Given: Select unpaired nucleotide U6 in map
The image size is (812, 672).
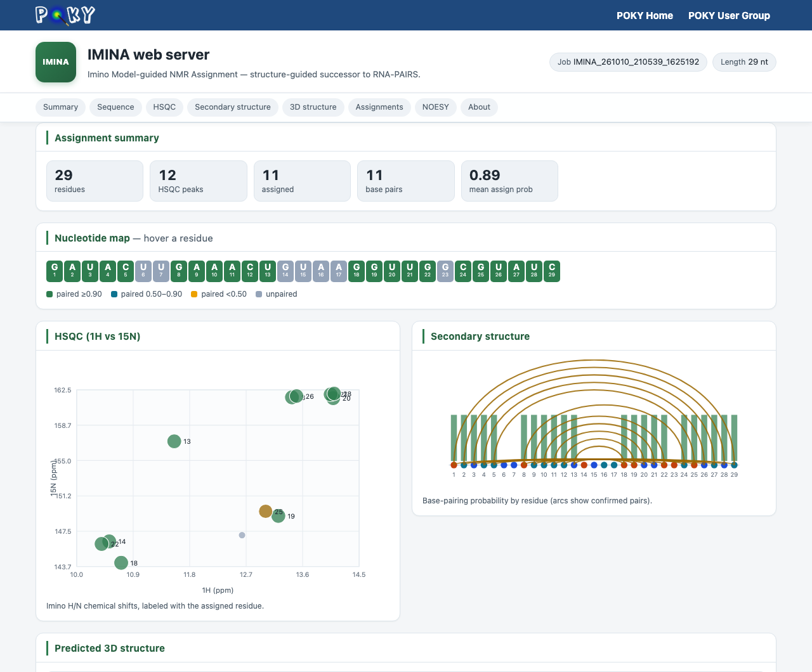Looking at the screenshot, I should coord(143,271).
